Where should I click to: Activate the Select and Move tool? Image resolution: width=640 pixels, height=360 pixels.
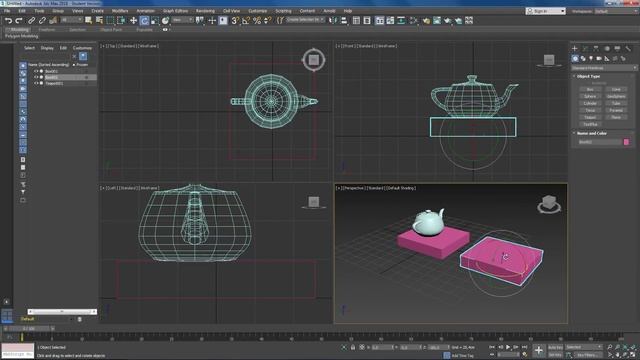(x=133, y=20)
